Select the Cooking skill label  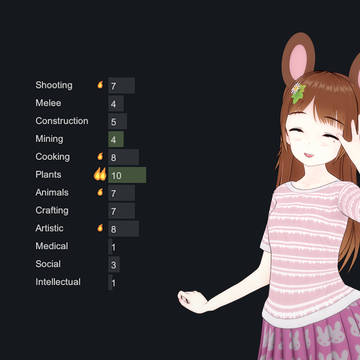[x=53, y=157]
